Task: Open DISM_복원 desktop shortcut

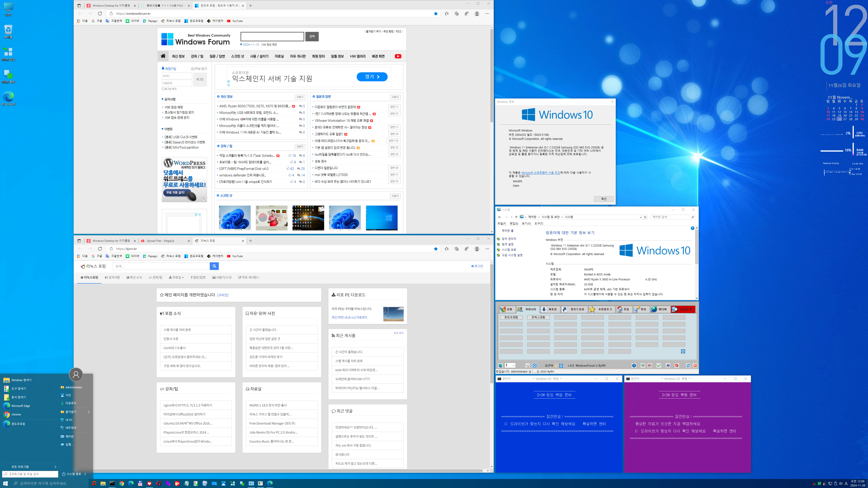Action: click(x=8, y=76)
